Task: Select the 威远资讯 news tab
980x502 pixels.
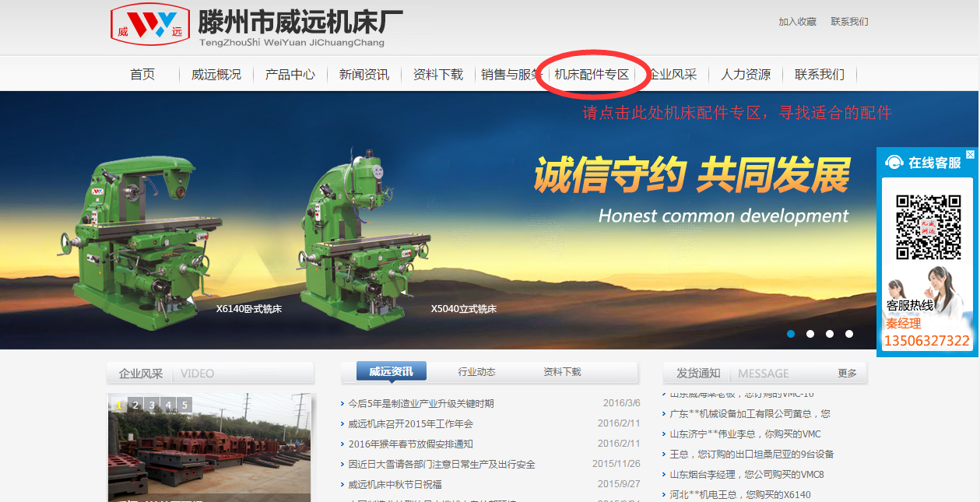Action: [392, 371]
